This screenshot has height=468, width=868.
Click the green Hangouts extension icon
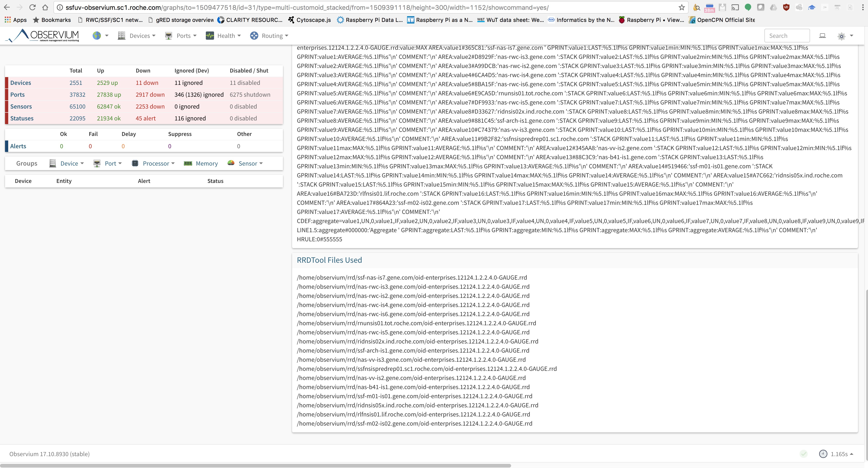point(748,7)
